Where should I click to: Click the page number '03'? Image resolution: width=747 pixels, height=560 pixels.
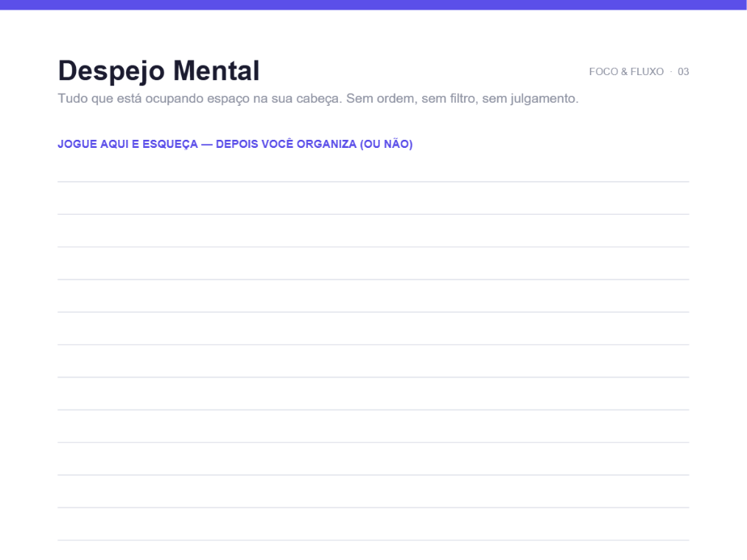tap(683, 71)
